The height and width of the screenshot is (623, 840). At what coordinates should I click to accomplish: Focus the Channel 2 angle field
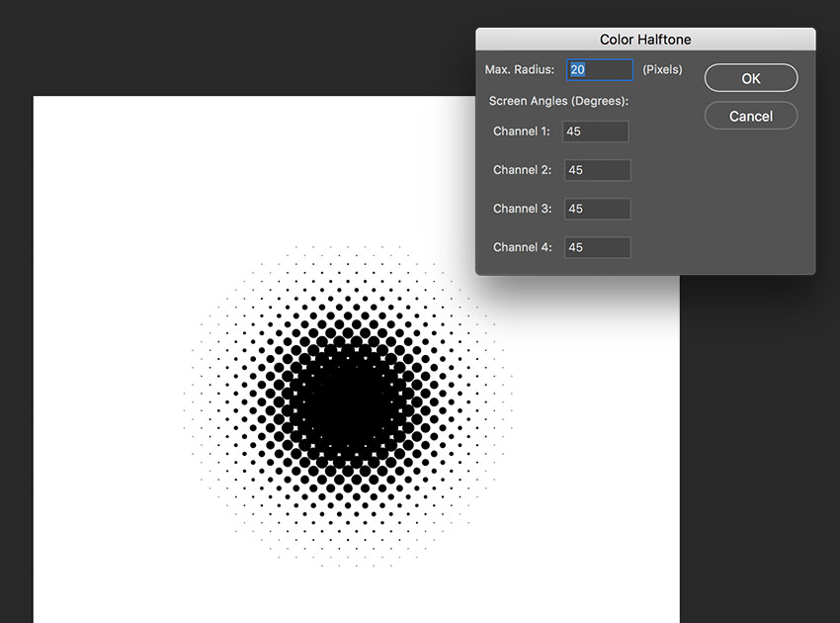pyautogui.click(x=597, y=170)
